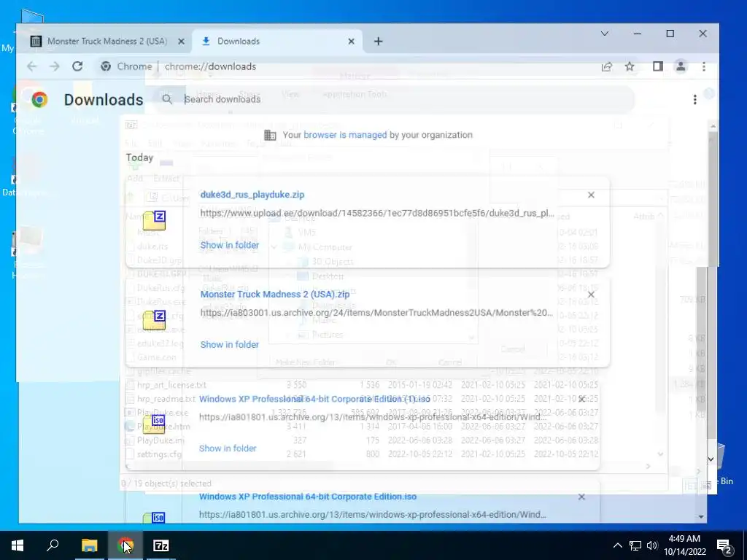
Task: Show Windows XP Corporate Edition (1).iso in folder
Action: (x=228, y=448)
